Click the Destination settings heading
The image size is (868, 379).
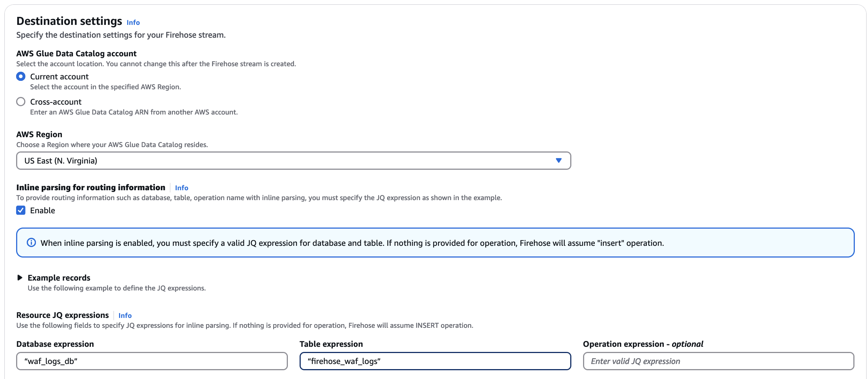[x=69, y=21]
